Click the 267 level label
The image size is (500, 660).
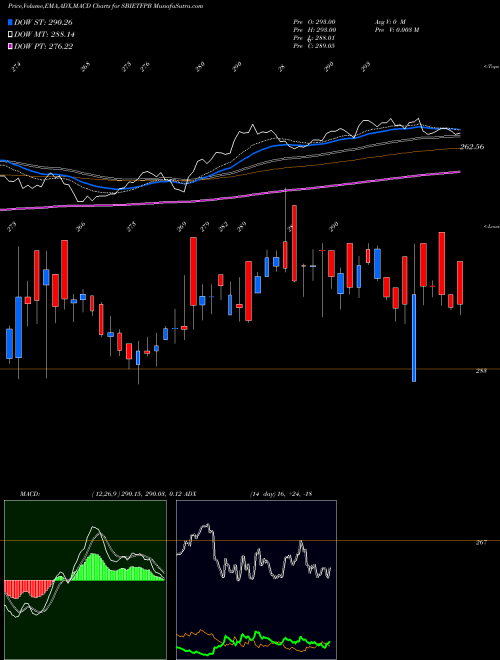481,543
